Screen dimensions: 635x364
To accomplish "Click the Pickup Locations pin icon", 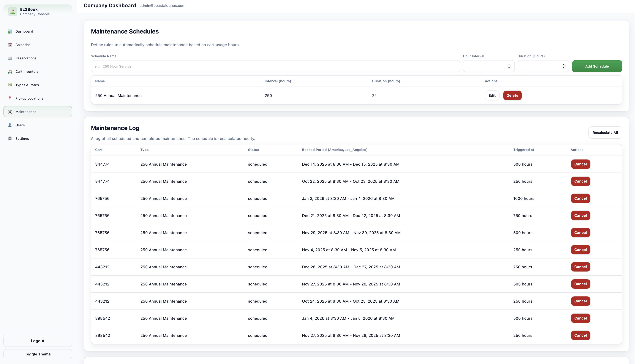I will tap(10, 98).
